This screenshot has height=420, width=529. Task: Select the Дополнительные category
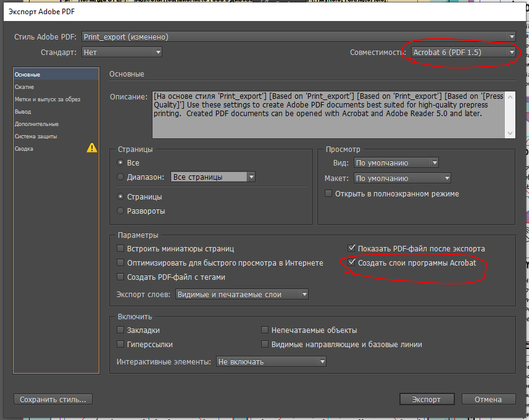click(x=56, y=124)
